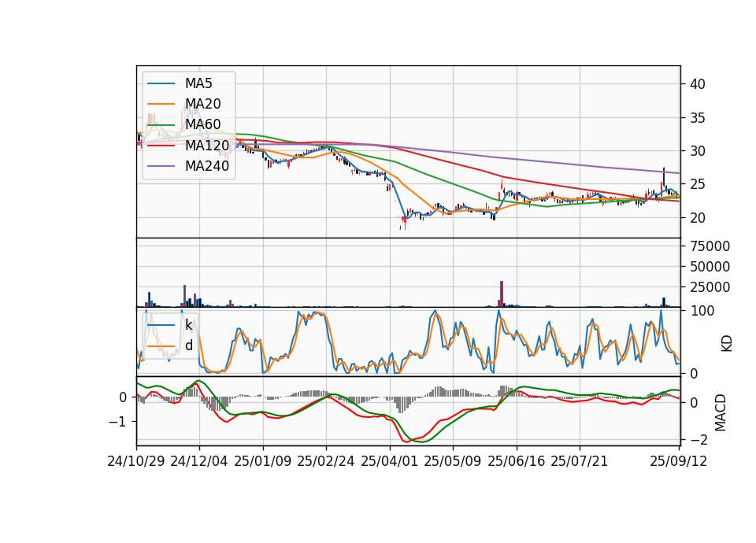The width and height of the screenshot is (756, 543).
Task: Click the 25/02/24 date tick label
Action: (x=326, y=461)
